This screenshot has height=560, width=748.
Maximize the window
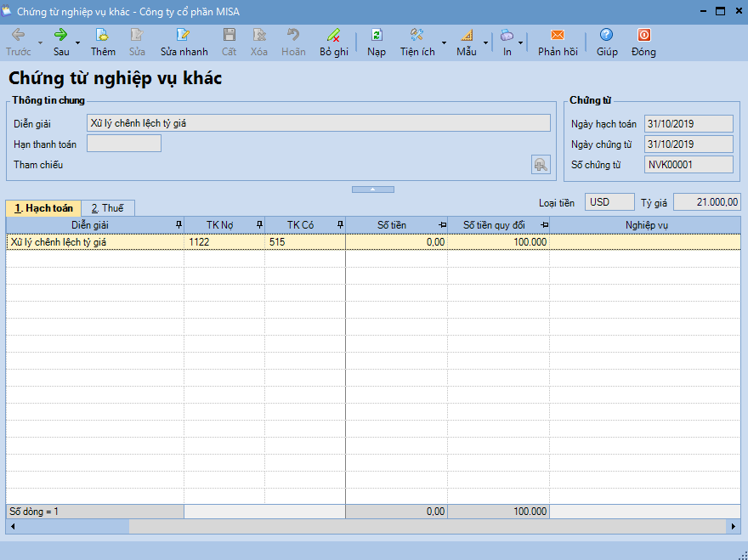coord(720,11)
